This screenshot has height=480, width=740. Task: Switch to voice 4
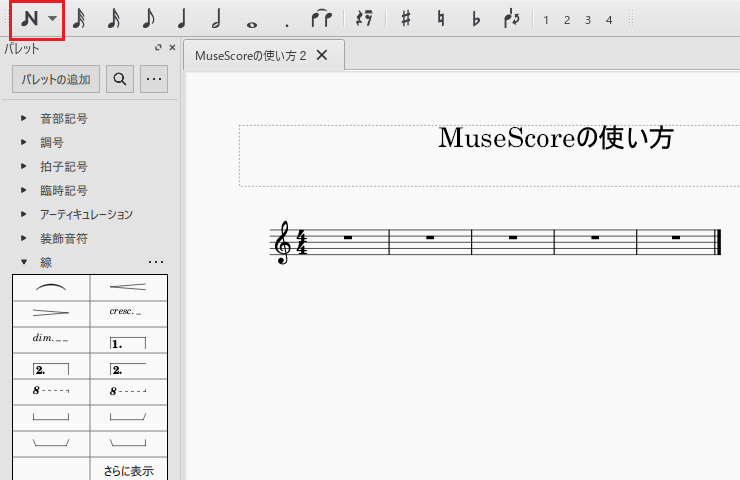tap(609, 20)
